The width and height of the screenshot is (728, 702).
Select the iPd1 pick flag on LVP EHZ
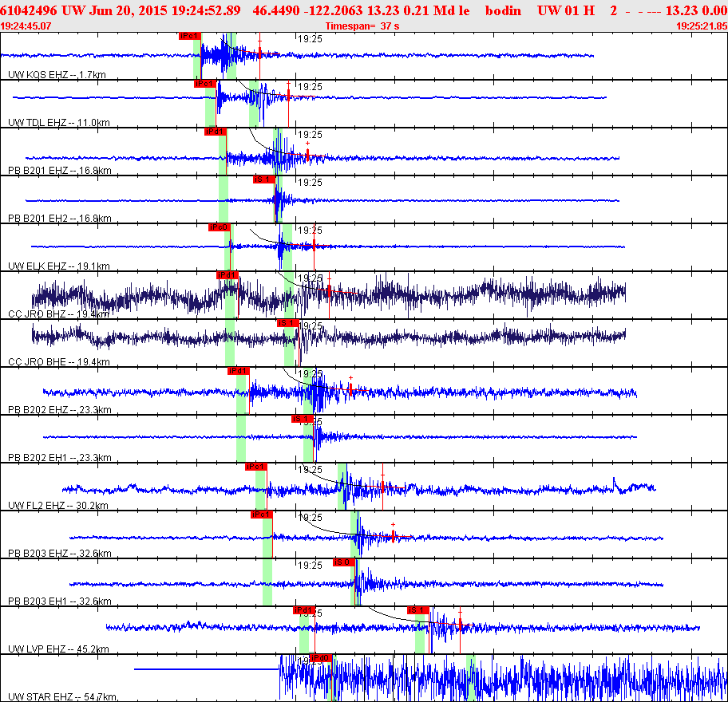(304, 610)
